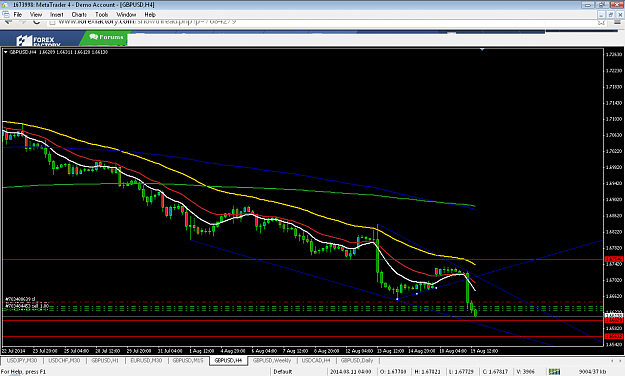The width and height of the screenshot is (625, 376).
Task: Click the 1 Aug 12:00 time axis label
Action: pos(202,351)
